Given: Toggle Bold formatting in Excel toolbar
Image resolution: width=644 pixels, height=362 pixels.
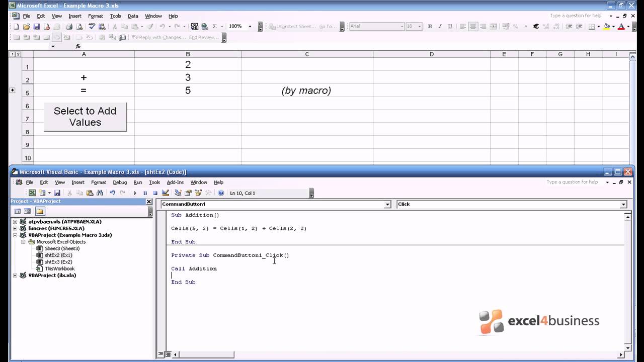Looking at the screenshot, I should pyautogui.click(x=430, y=27).
